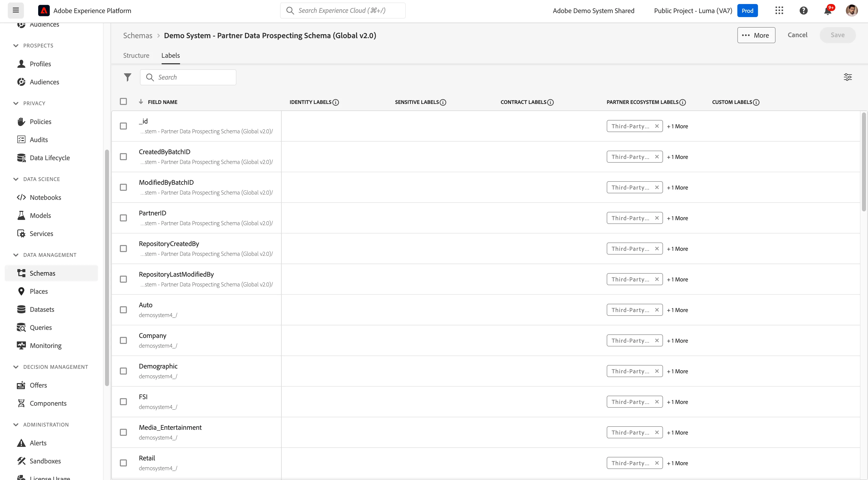Collapse the Administration section
This screenshot has width=868, height=480.
click(x=16, y=425)
